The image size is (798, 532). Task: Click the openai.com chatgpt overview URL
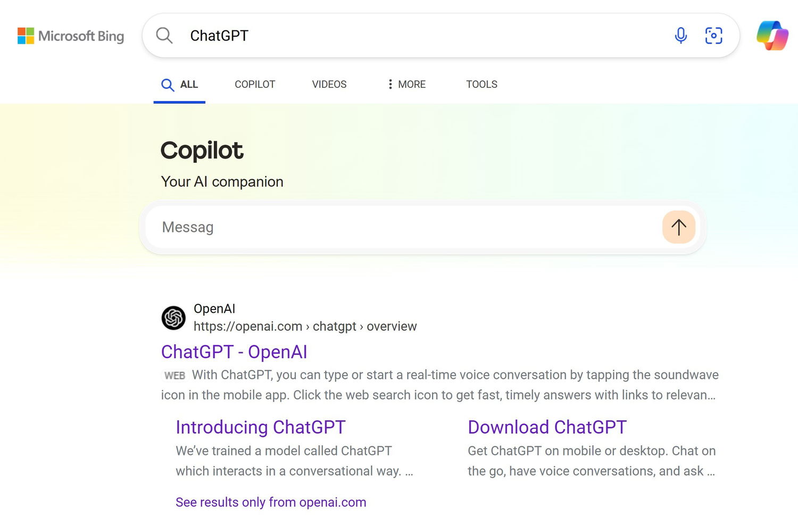pyautogui.click(x=305, y=327)
